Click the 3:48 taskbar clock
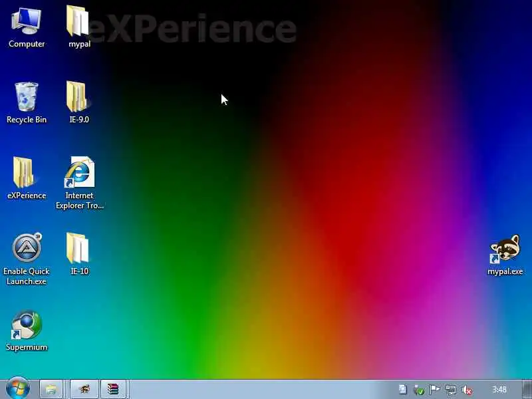 (x=499, y=390)
